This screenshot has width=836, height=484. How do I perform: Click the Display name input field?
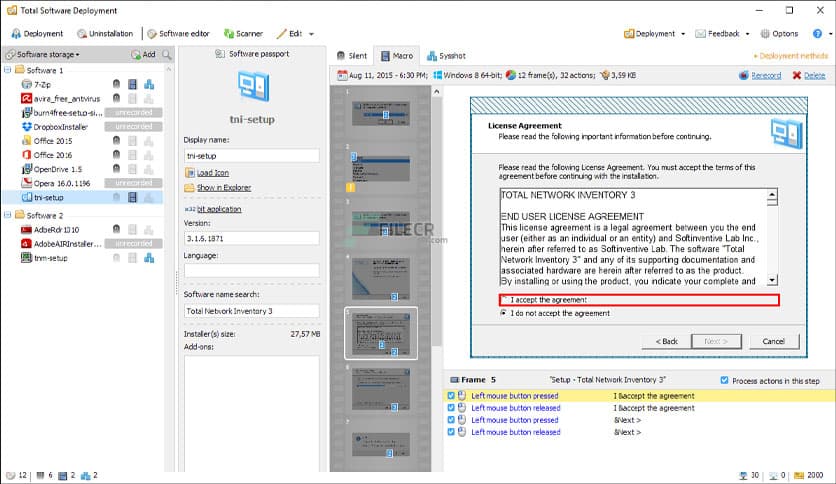(252, 156)
